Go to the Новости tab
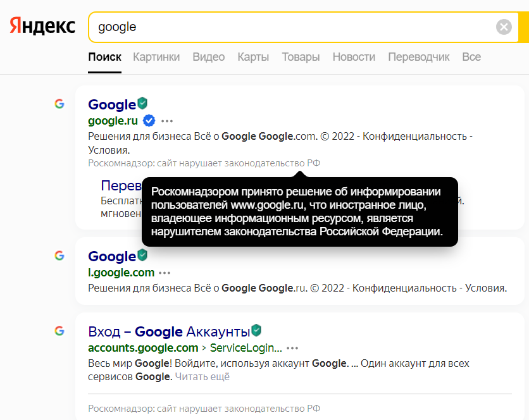This screenshot has height=420, width=529. (x=354, y=57)
